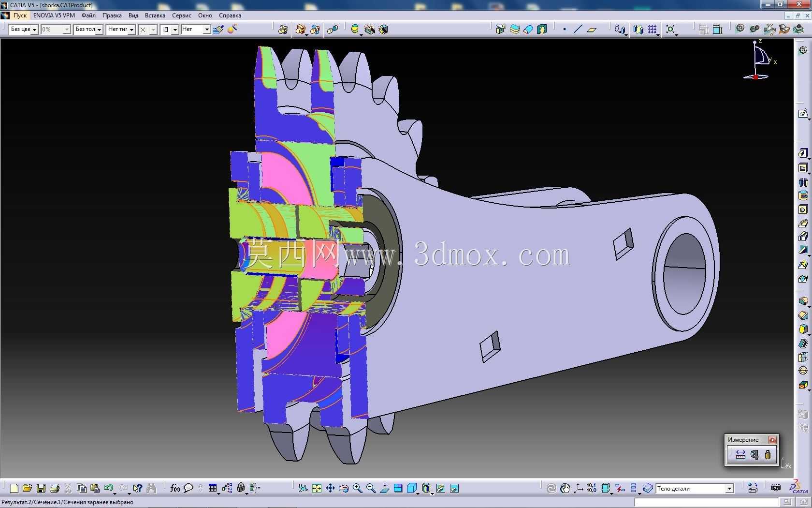Toggle the hand select mode icon

pos(565,488)
